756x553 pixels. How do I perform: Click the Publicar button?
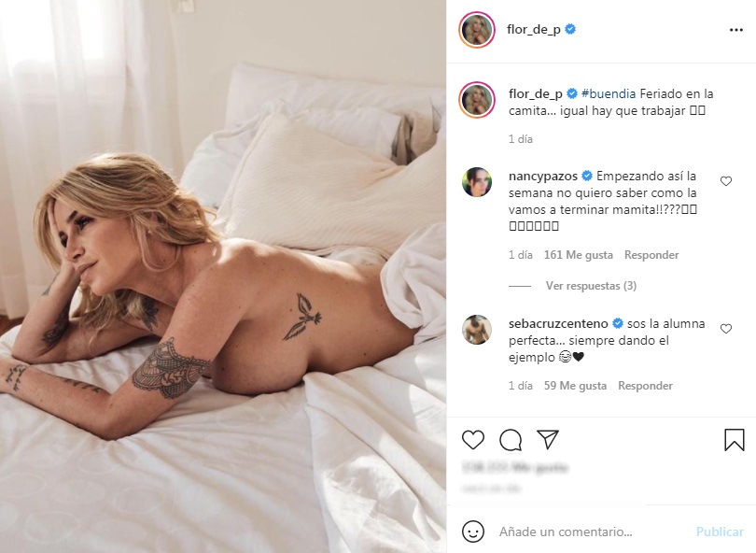click(x=720, y=532)
